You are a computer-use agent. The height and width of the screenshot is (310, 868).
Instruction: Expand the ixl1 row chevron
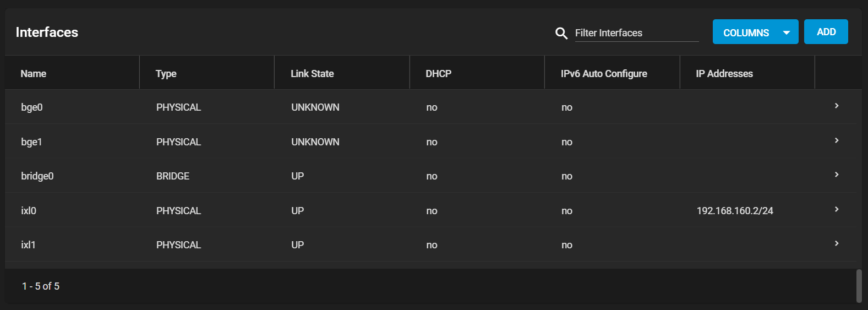pyautogui.click(x=837, y=243)
